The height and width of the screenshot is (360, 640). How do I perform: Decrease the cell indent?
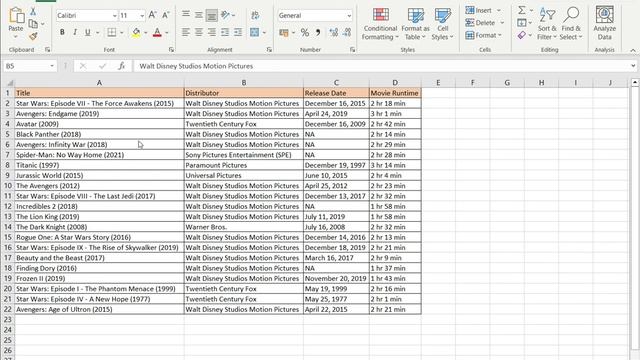click(225, 32)
